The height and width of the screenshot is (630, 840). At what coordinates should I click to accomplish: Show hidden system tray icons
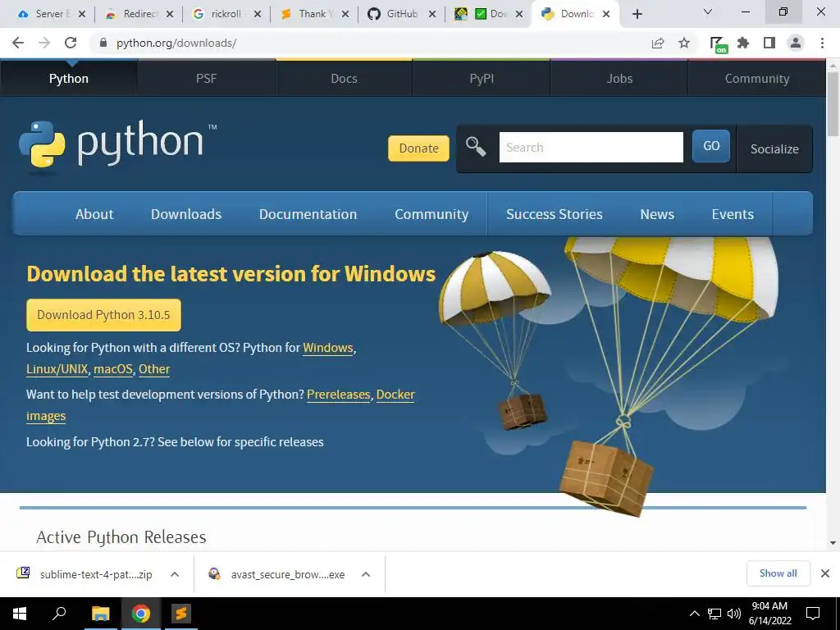click(x=694, y=614)
